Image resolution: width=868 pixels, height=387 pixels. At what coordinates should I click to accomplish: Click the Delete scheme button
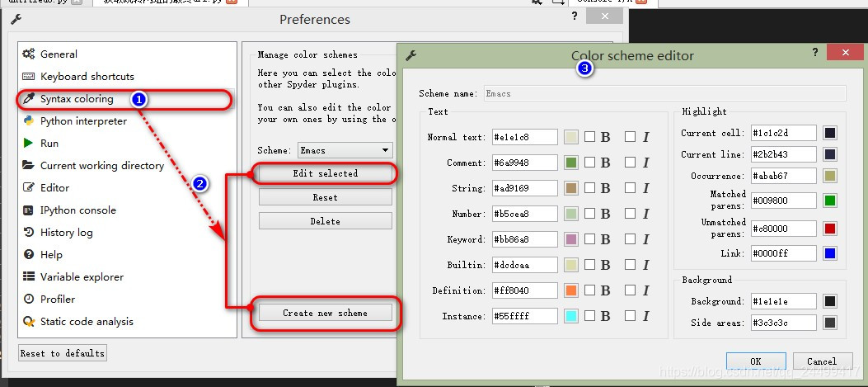326,221
